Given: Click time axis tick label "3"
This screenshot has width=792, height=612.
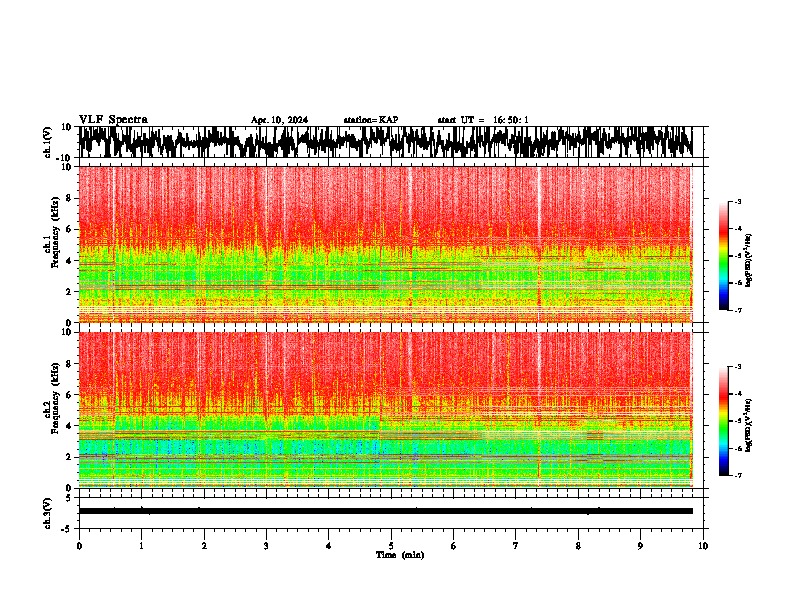Looking at the screenshot, I should pos(266,546).
